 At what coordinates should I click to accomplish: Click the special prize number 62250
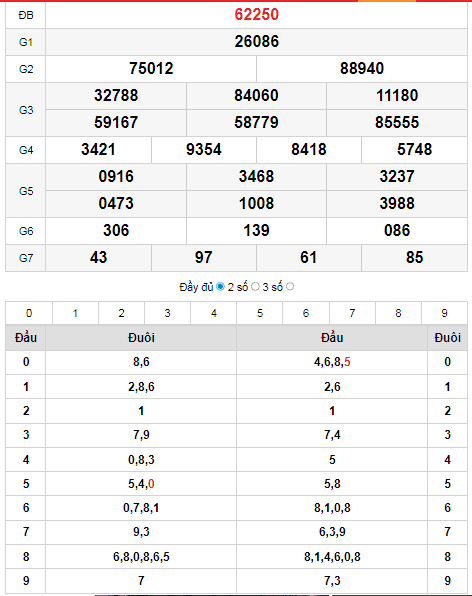click(x=257, y=14)
